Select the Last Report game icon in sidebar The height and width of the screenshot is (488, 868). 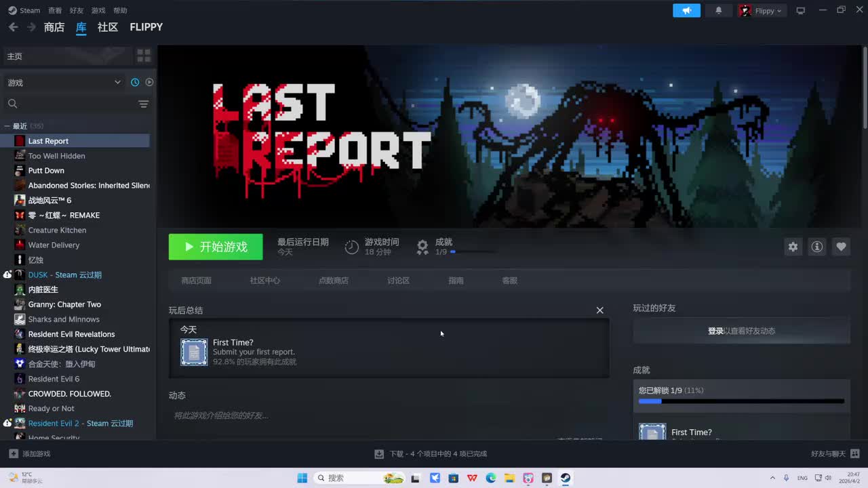[x=20, y=141]
